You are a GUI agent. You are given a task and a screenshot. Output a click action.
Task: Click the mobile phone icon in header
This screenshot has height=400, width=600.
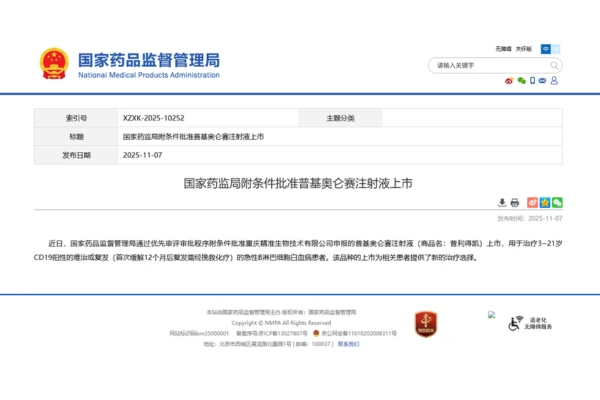531,80
